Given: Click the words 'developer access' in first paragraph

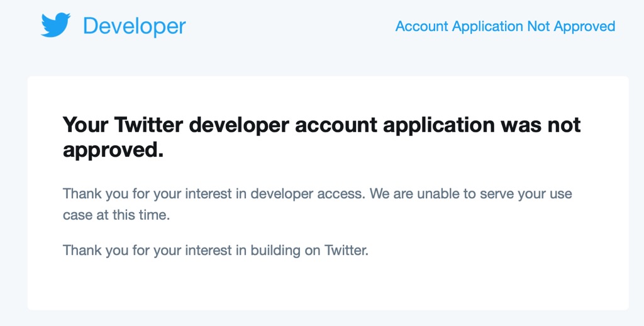Looking at the screenshot, I should point(308,194).
